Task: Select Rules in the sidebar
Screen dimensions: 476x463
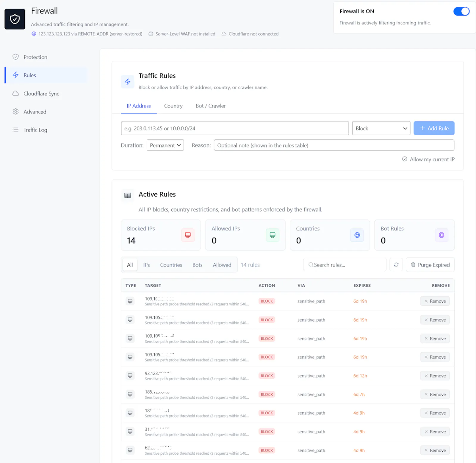Action: 46,75
